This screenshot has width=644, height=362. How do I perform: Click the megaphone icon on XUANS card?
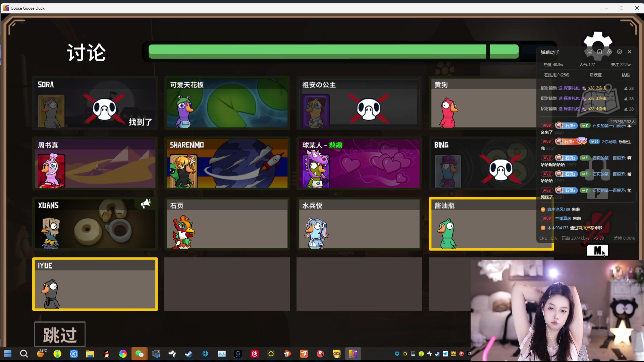click(146, 203)
